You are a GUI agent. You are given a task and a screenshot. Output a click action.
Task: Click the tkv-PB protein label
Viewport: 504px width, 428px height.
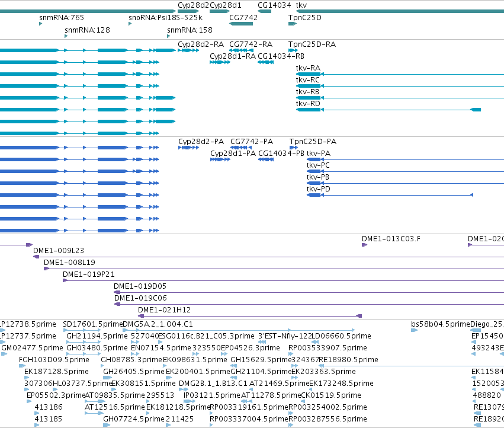click(317, 177)
